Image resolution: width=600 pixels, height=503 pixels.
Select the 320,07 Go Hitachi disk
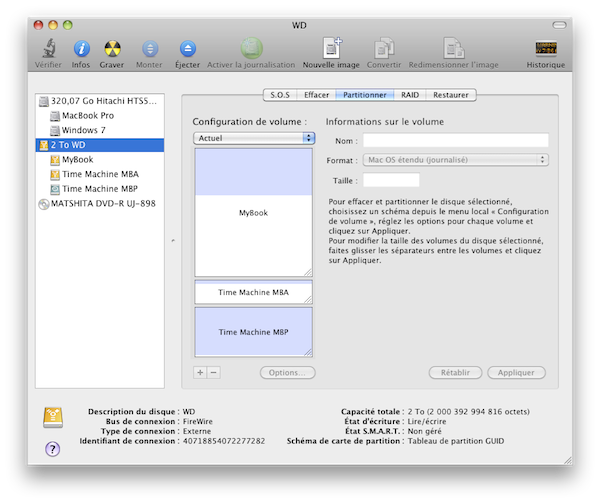click(99, 101)
